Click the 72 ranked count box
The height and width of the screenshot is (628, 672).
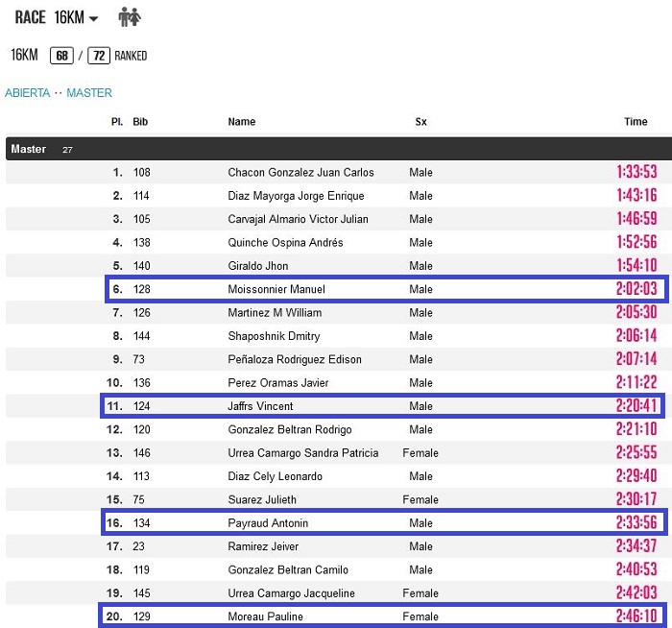(x=98, y=56)
